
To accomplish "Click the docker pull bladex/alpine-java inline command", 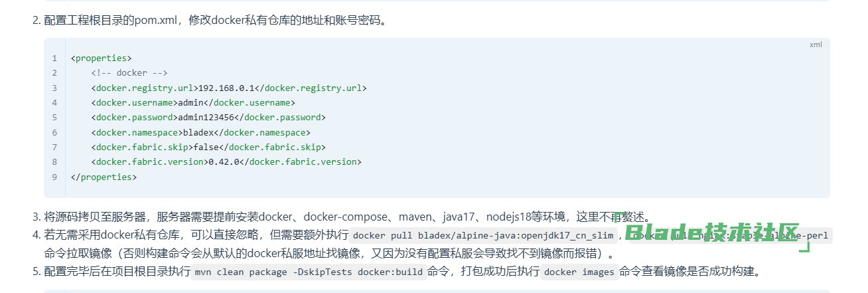I will (484, 235).
